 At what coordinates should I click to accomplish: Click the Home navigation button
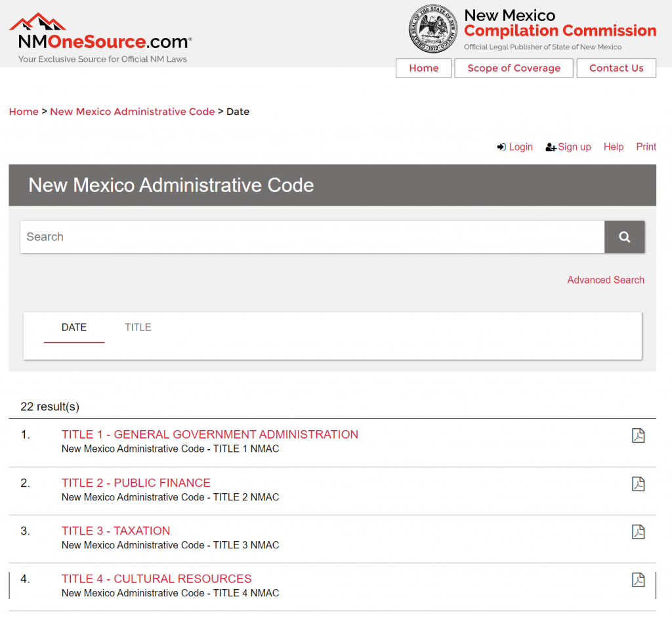423,68
